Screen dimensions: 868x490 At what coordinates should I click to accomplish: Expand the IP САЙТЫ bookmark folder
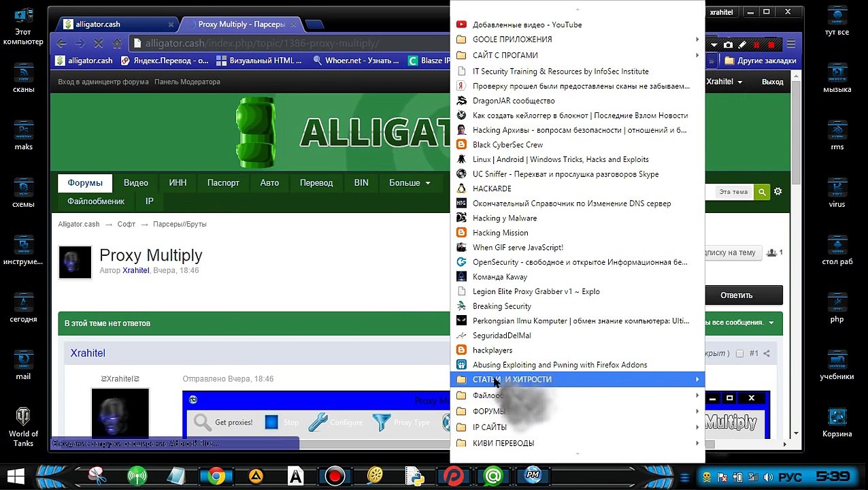pos(577,427)
